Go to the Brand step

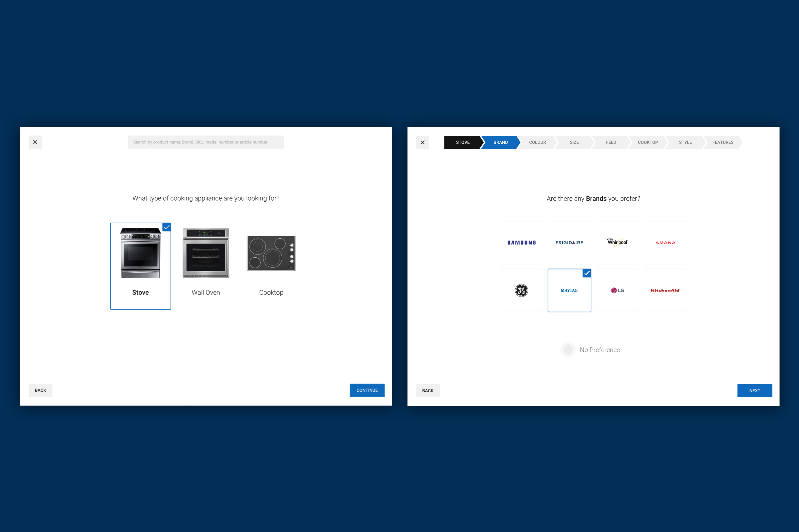pos(501,142)
